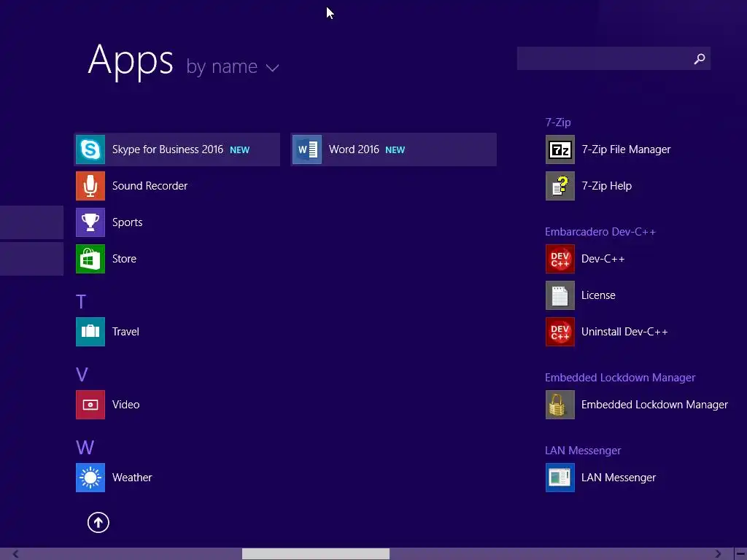This screenshot has width=747, height=560.
Task: Click the 'Apps' page title
Action: click(131, 61)
